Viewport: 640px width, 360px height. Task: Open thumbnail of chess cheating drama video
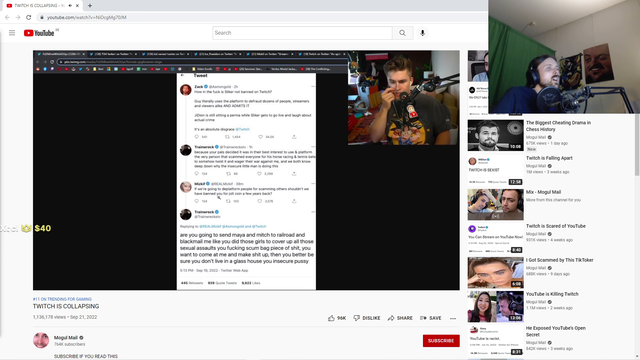click(496, 135)
